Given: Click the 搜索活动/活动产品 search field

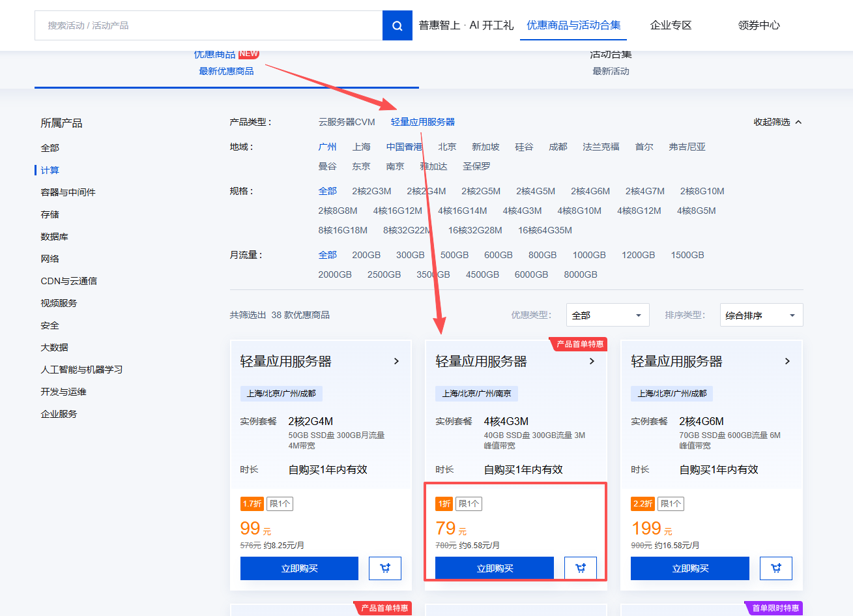Looking at the screenshot, I should 209,25.
